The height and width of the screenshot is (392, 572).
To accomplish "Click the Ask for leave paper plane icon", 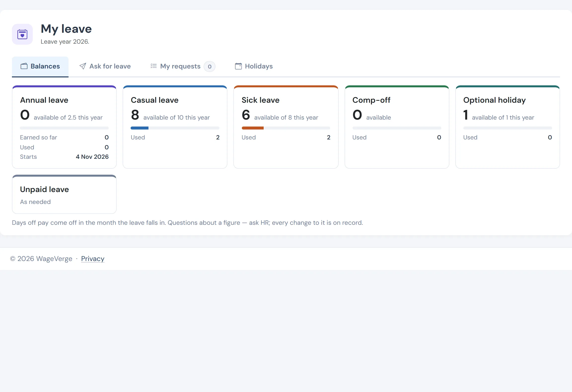I will coord(83,66).
